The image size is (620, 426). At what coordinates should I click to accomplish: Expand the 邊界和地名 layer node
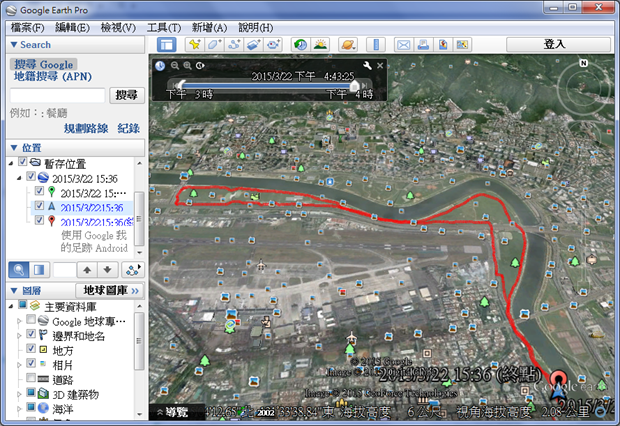19,336
